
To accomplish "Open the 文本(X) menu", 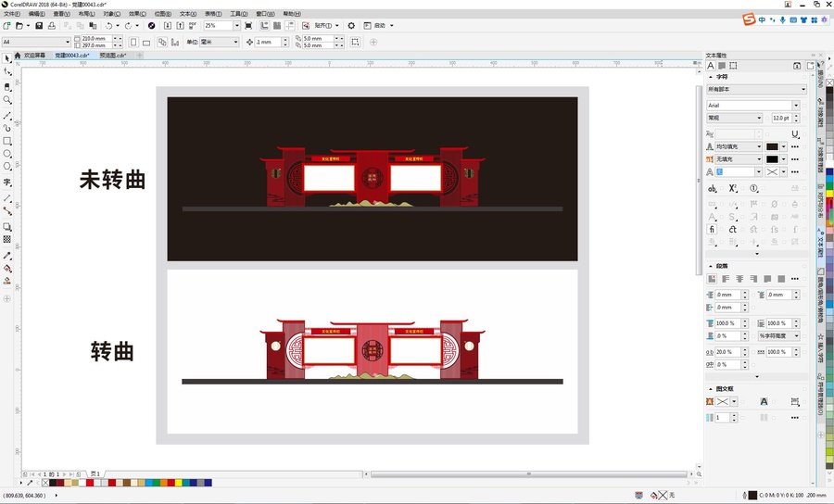I will coord(188,14).
